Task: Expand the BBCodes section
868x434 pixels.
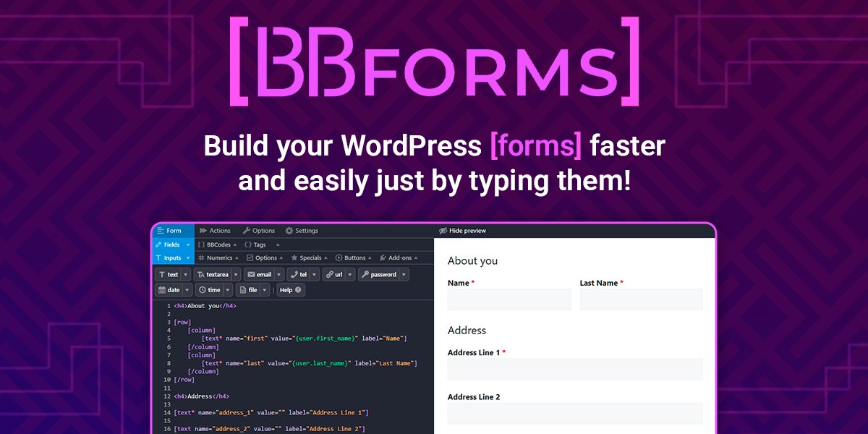Action: coord(217,244)
